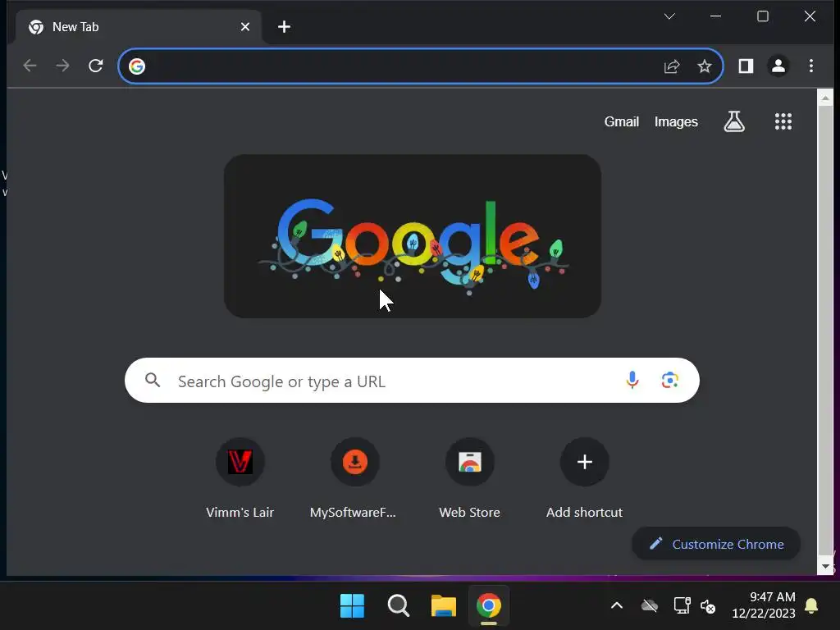Click the browser forward arrow
This screenshot has width=840, height=630.
point(62,66)
